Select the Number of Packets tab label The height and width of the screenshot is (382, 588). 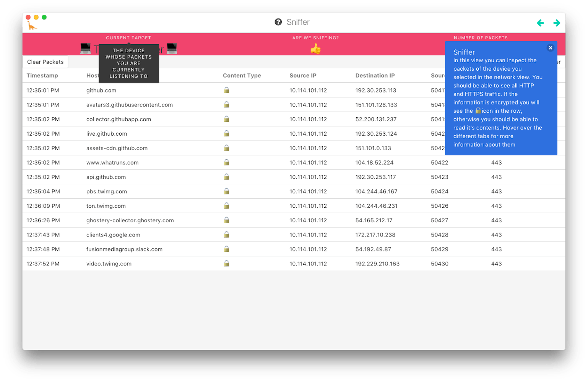[x=481, y=38]
